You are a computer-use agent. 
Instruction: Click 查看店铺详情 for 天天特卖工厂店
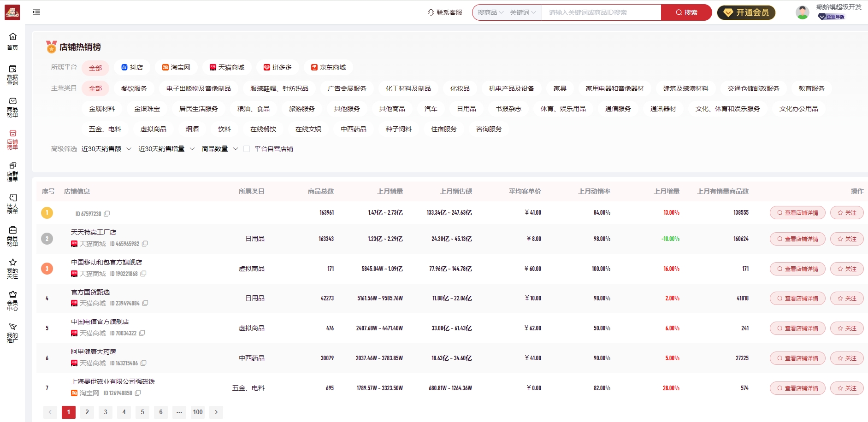tap(797, 239)
